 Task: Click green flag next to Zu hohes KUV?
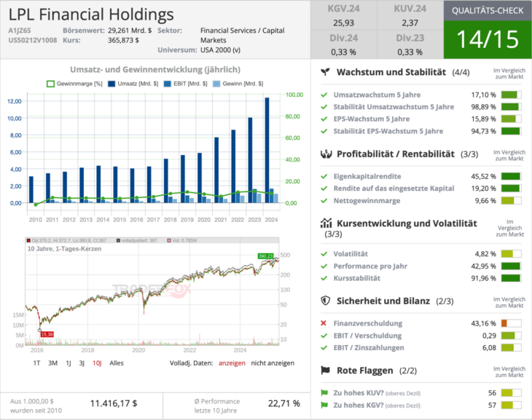324,393
